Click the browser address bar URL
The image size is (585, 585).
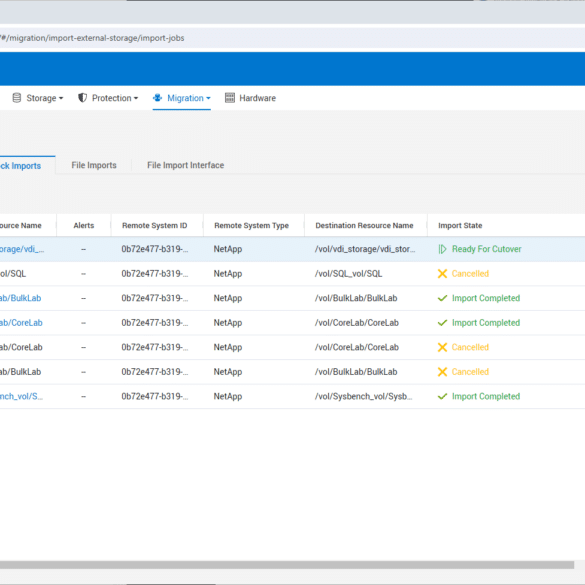pos(92,38)
